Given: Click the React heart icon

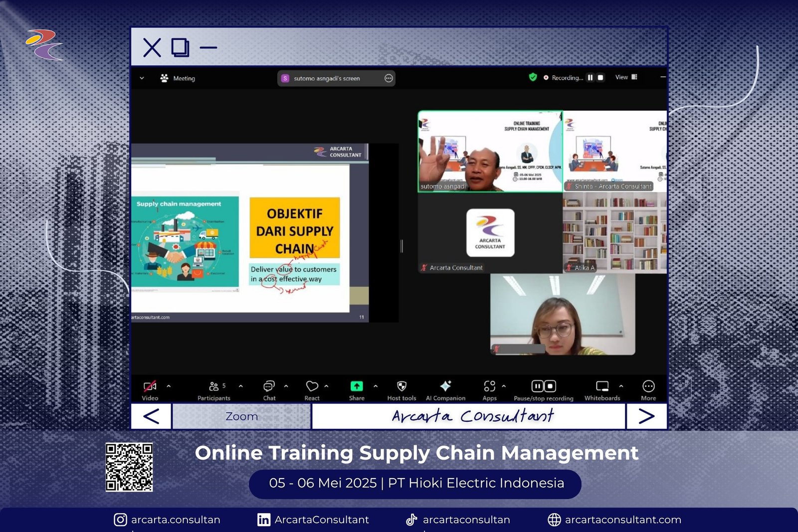Looking at the screenshot, I should [x=312, y=387].
